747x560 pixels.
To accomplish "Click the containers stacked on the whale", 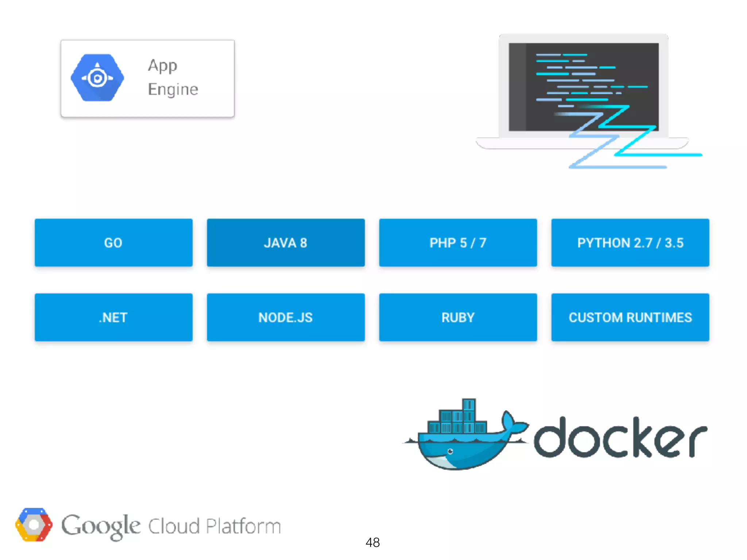I will 458,419.
